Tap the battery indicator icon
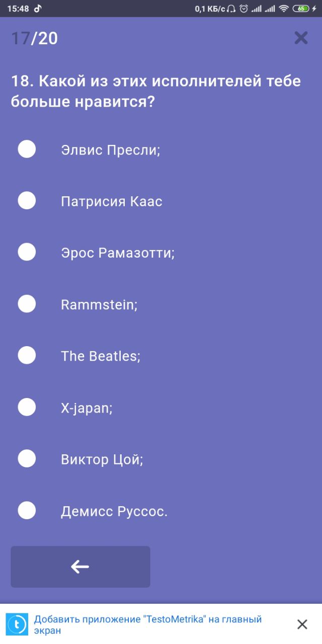The height and width of the screenshot is (644, 322). point(301,9)
